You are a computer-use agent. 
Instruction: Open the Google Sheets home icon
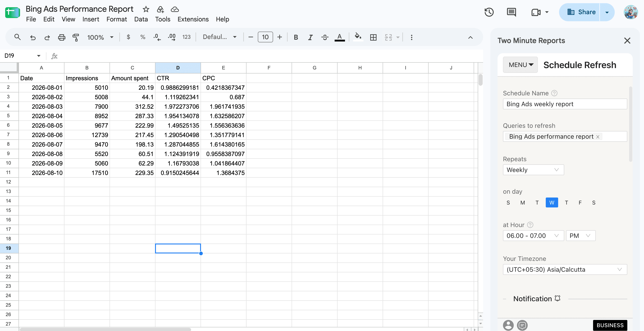[12, 12]
